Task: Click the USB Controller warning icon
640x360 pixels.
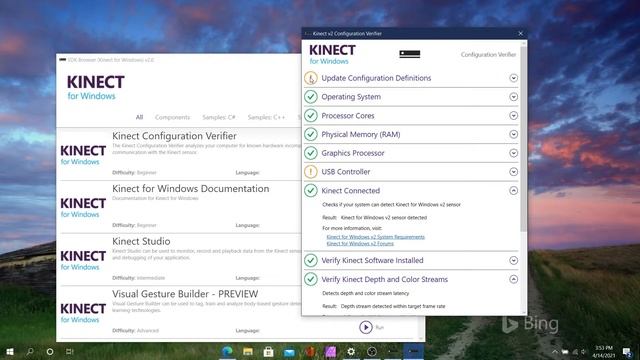Action: [x=311, y=172]
